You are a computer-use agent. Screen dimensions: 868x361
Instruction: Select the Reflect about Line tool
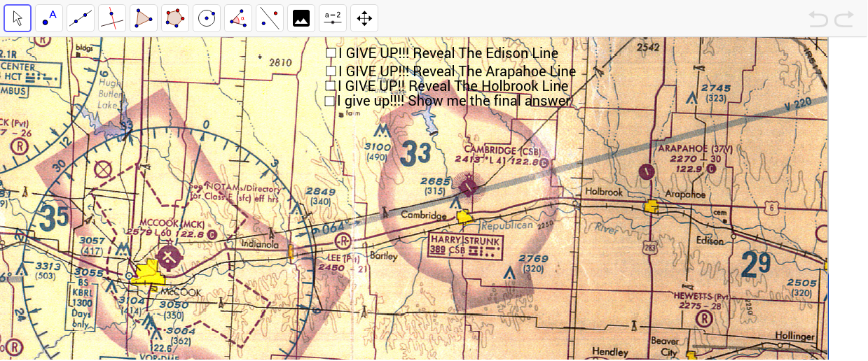[x=270, y=18]
